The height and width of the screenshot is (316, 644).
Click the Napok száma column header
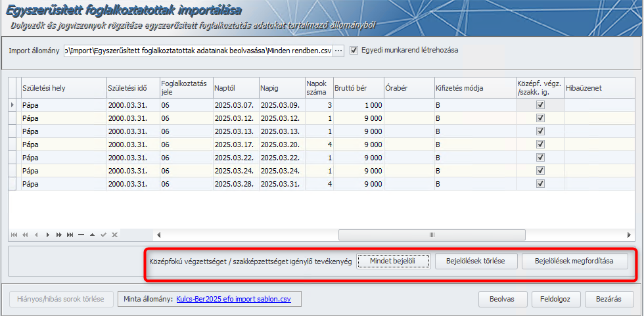(x=319, y=87)
